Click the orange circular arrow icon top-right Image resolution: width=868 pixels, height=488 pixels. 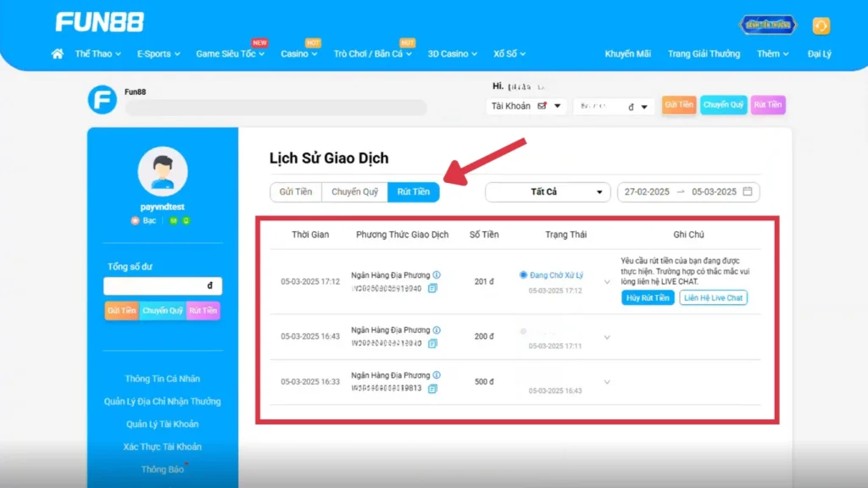tap(820, 25)
